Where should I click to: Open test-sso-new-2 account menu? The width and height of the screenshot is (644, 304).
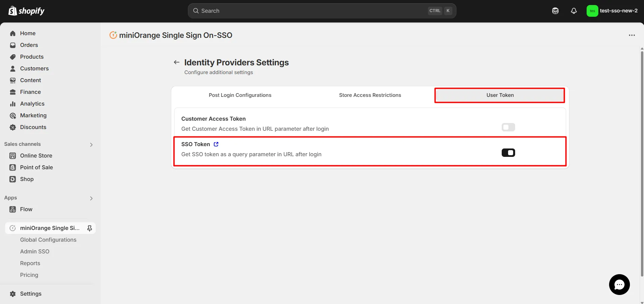tap(612, 11)
